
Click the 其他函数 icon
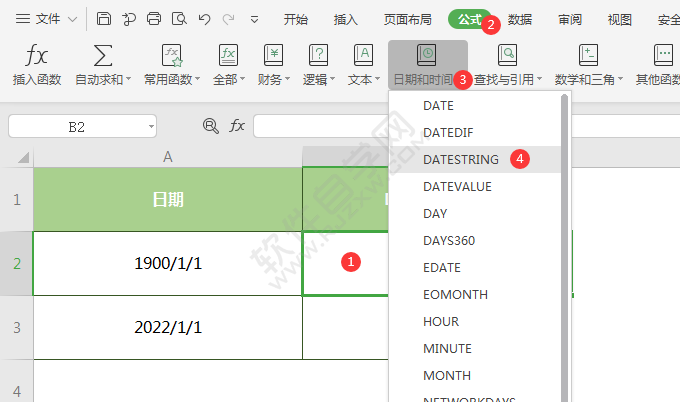tap(663, 55)
